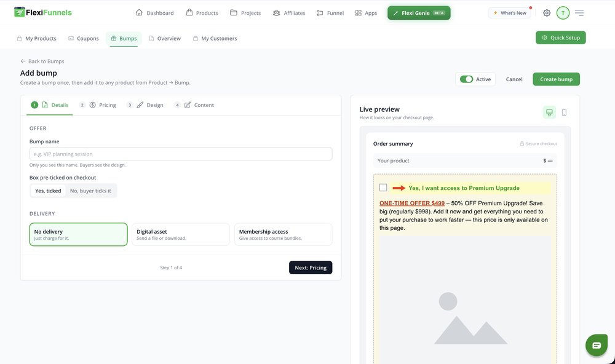The height and width of the screenshot is (364, 615).
Task: Switch to My Products tab
Action: pyautogui.click(x=37, y=39)
